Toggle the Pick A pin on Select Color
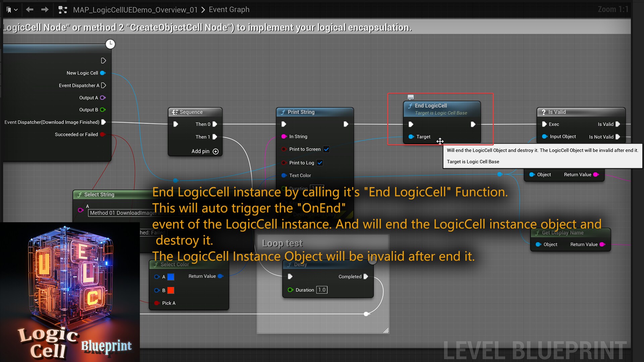Viewport: 644px width, 362px height. pyautogui.click(x=156, y=303)
